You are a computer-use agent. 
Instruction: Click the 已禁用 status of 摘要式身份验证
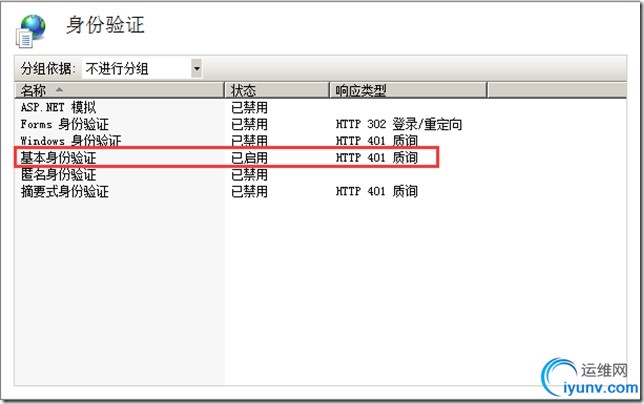[249, 191]
